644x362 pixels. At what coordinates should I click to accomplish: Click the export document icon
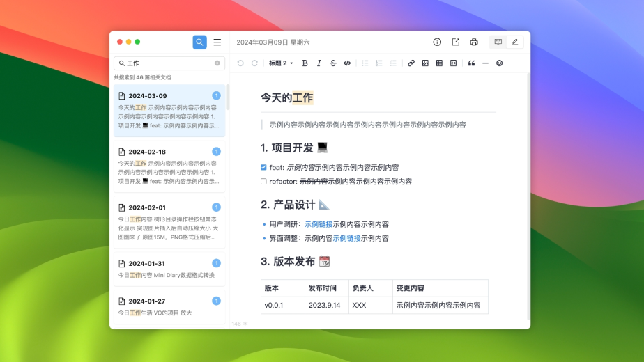point(456,42)
